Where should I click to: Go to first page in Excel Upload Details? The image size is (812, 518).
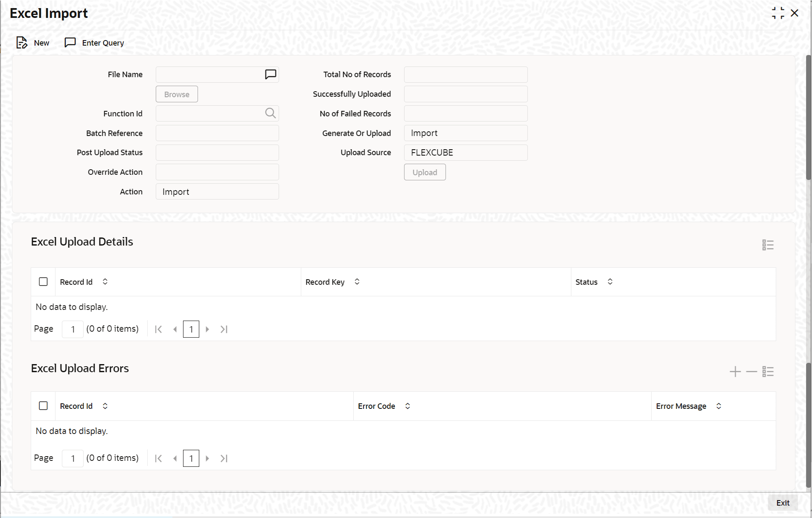pos(158,329)
